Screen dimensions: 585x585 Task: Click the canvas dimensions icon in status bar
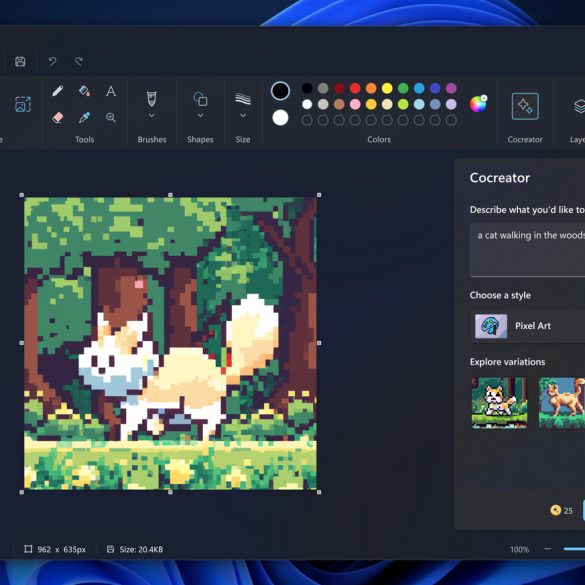click(28, 549)
